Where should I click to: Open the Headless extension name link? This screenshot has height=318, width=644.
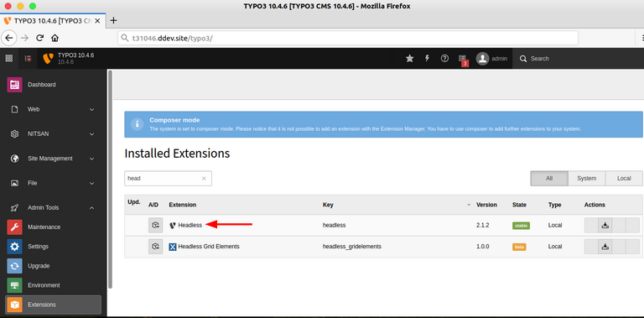pyautogui.click(x=190, y=225)
